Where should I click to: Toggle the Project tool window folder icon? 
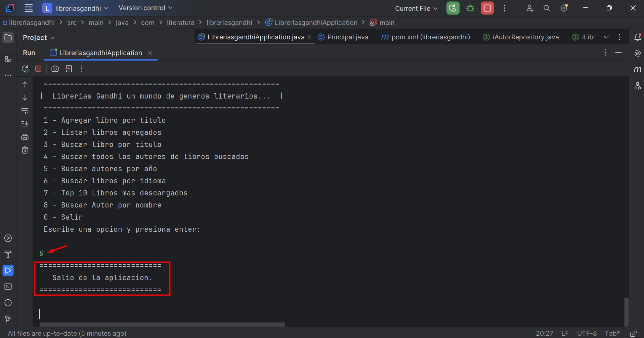tap(8, 37)
